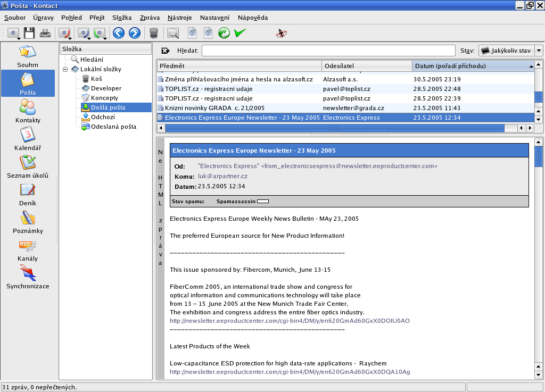Open the Soubor menu
The image size is (545, 392).
pyautogui.click(x=15, y=18)
